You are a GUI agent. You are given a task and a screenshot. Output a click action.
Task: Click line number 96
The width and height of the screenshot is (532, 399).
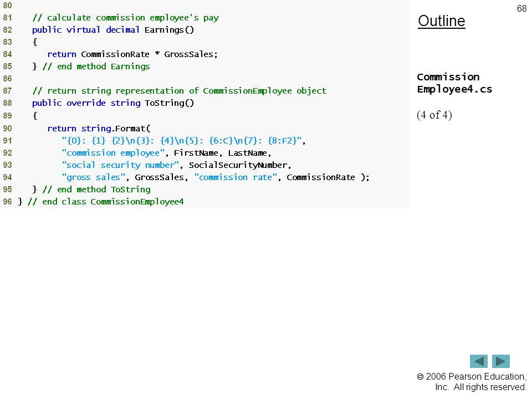point(7,202)
